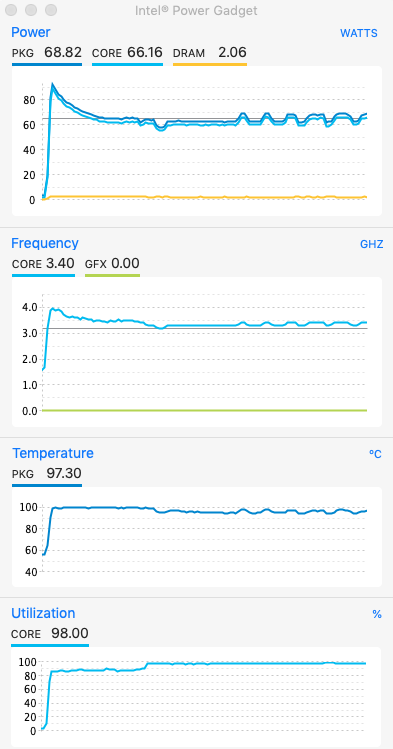
Task: Open the Power section heading
Action: point(31,32)
